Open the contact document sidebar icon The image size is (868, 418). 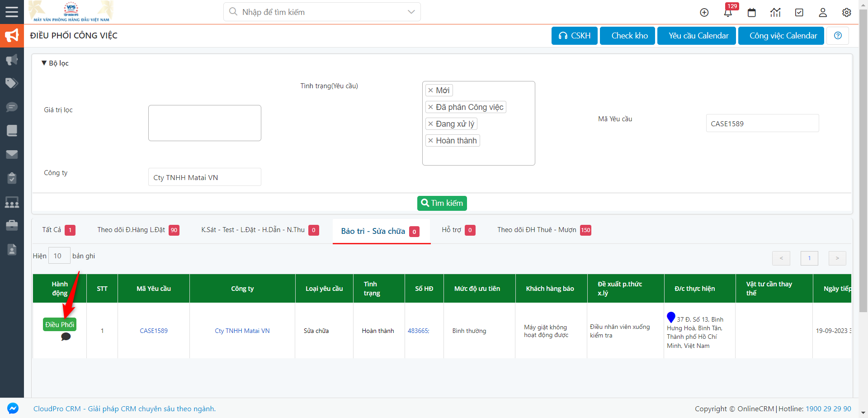click(x=12, y=249)
